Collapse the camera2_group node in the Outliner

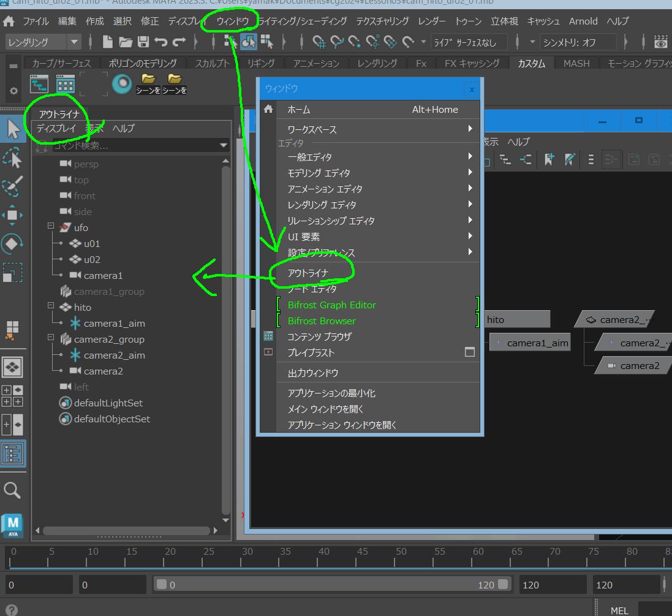point(51,337)
